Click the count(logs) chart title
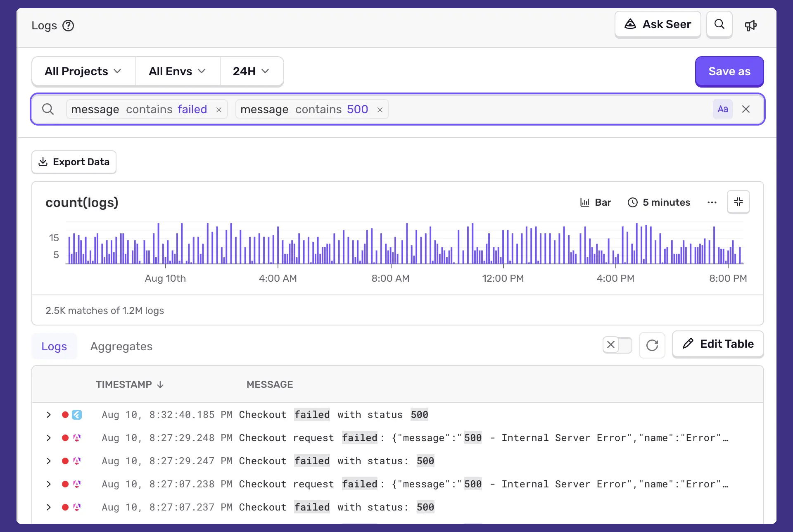The height and width of the screenshot is (532, 793). [x=82, y=202]
